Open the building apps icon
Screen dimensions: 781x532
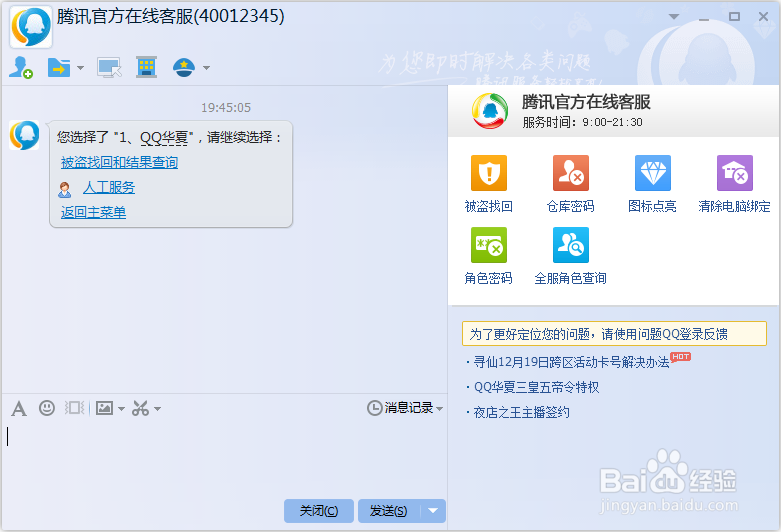coord(146,67)
